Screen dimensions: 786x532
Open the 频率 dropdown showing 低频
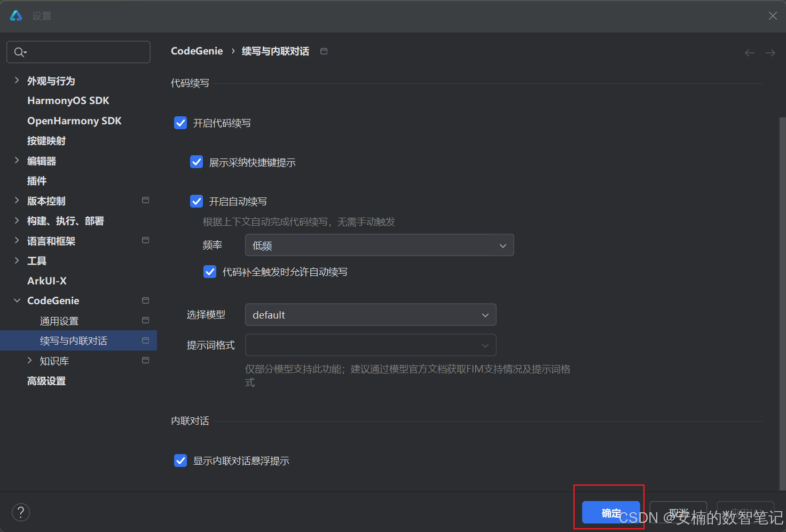tap(380, 245)
